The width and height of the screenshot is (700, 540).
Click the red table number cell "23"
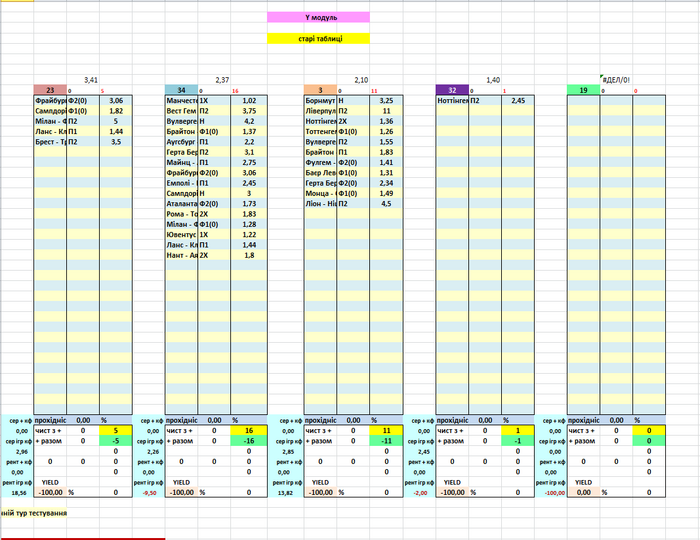coord(50,90)
